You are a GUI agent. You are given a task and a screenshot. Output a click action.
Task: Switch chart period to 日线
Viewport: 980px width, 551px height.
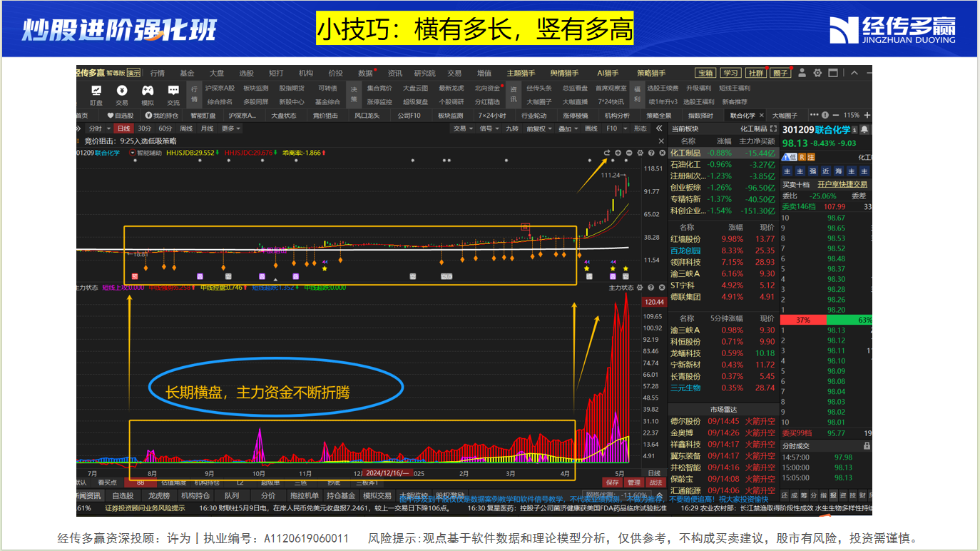pos(124,128)
